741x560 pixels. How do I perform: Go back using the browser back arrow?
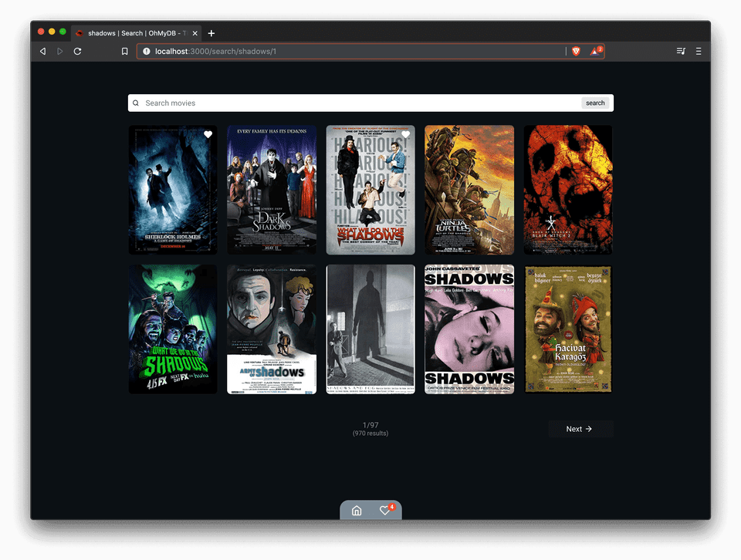pos(42,51)
